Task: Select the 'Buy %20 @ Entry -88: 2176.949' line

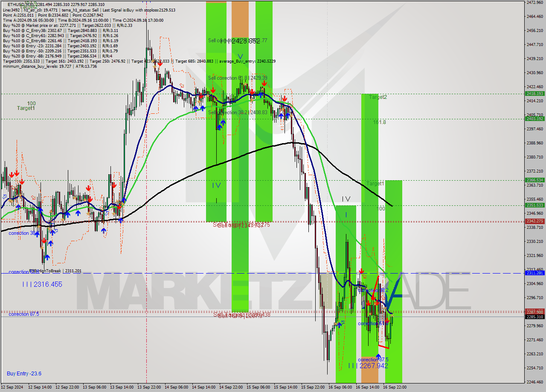Action: coord(58,56)
